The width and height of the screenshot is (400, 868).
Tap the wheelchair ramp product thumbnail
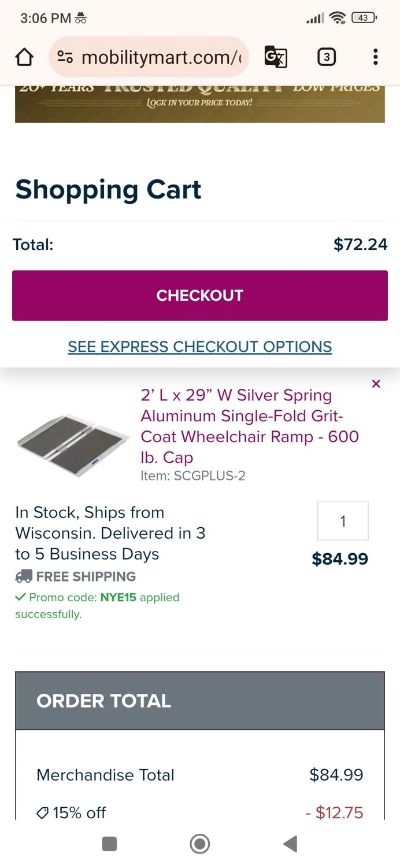[73, 439]
